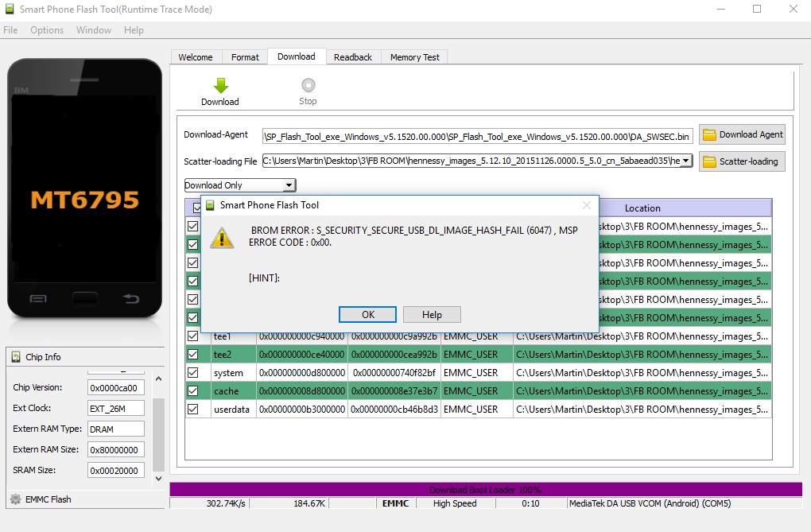The image size is (811, 532).
Task: Click the EMMC status bar label
Action: coord(396,503)
